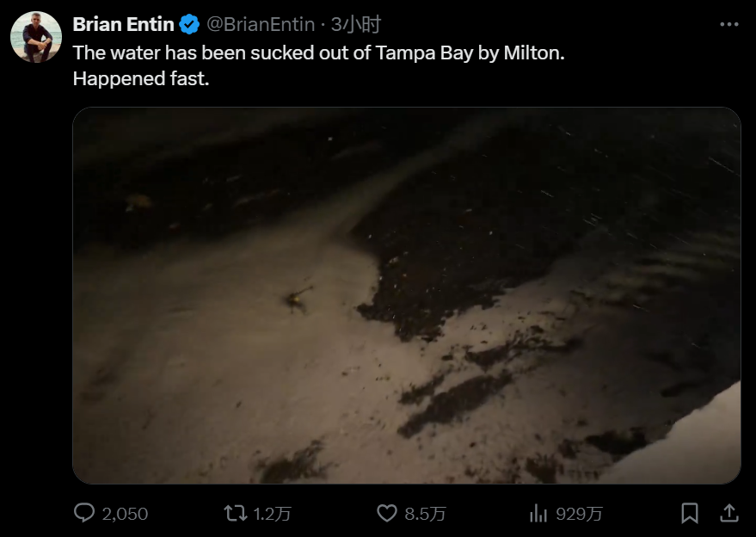
Task: Click the 3小时 timestamp
Action: (x=356, y=25)
